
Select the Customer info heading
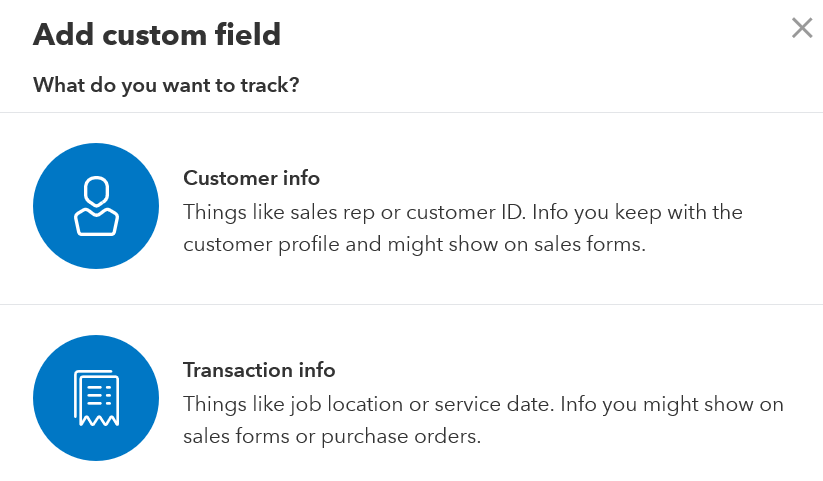tap(251, 178)
